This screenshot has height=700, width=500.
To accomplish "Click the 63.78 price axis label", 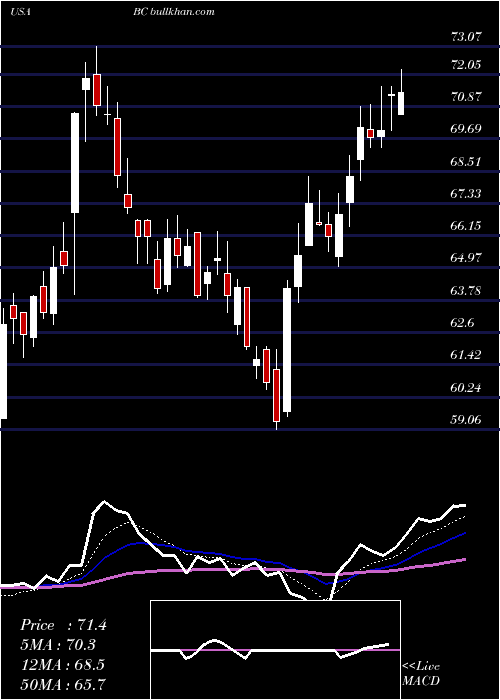I will click(467, 291).
